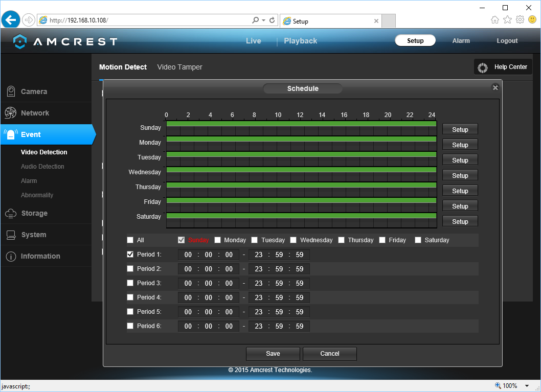Enable the All days checkbox
The image size is (541, 392).
(x=130, y=240)
